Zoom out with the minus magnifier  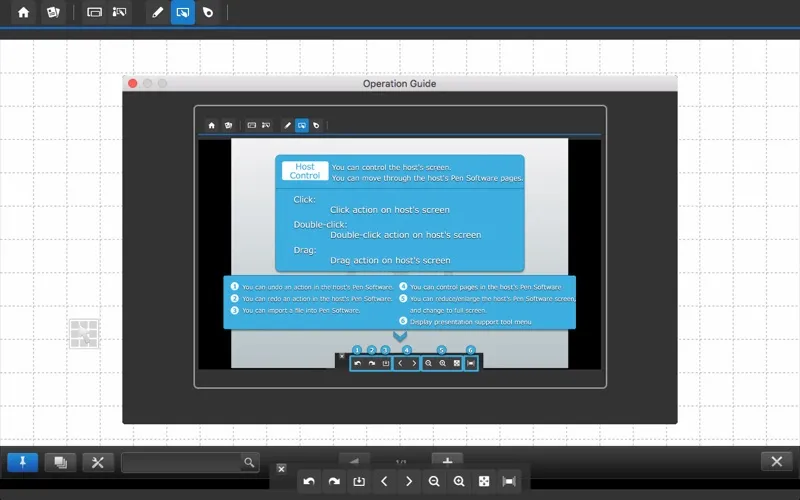pos(434,482)
